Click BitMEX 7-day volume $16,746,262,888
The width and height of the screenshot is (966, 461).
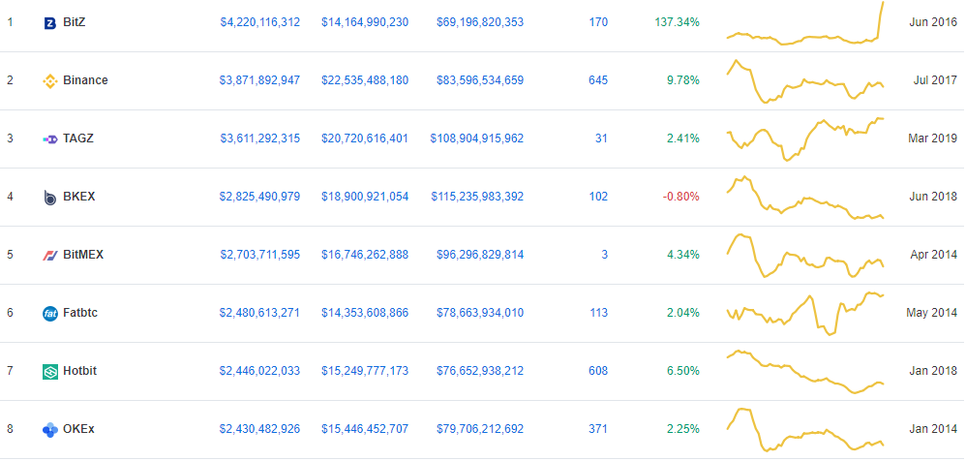pos(365,255)
